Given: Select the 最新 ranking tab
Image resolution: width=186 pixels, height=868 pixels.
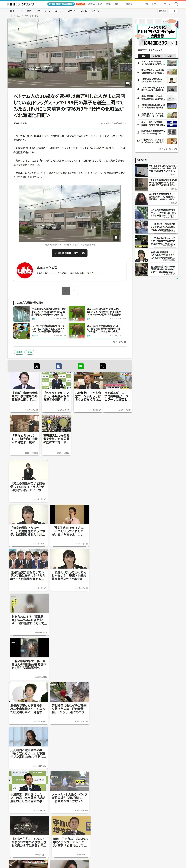Looking at the screenshot, I should [x=144, y=56].
